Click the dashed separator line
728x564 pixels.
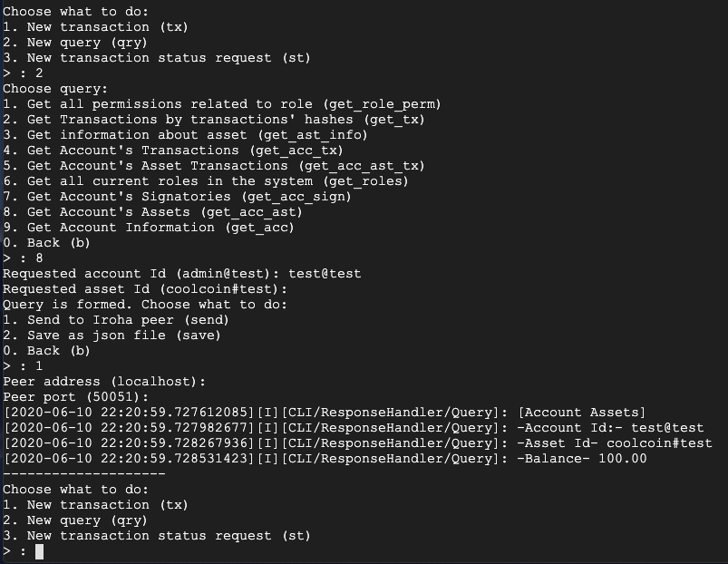click(x=83, y=473)
